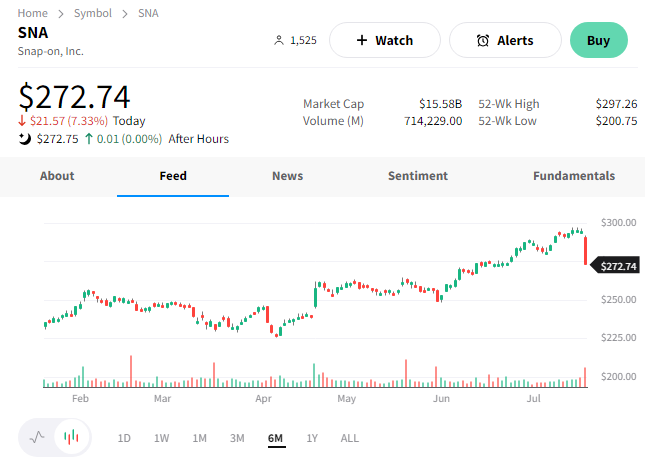Open the About tab
This screenshot has height=461, width=645.
[57, 176]
